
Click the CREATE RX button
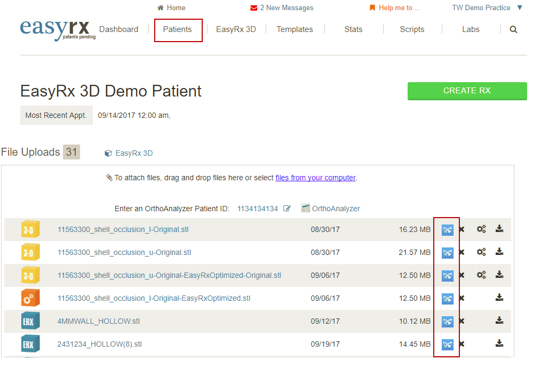point(467,91)
